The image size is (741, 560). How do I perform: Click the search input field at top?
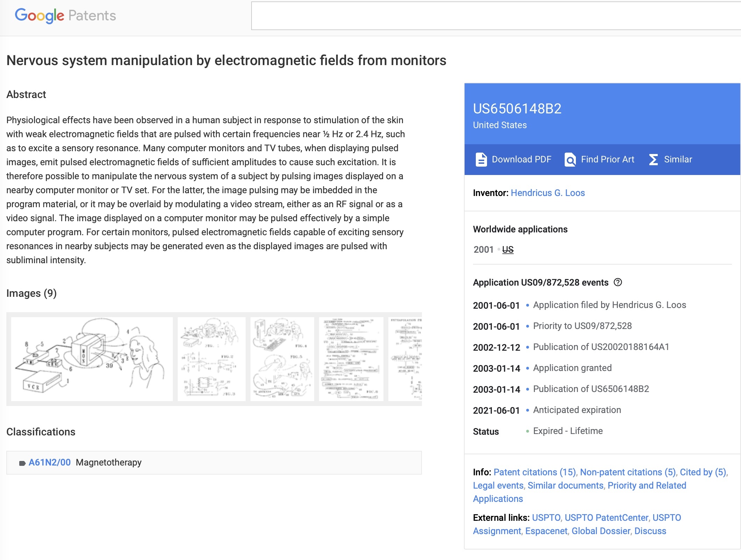(x=496, y=16)
